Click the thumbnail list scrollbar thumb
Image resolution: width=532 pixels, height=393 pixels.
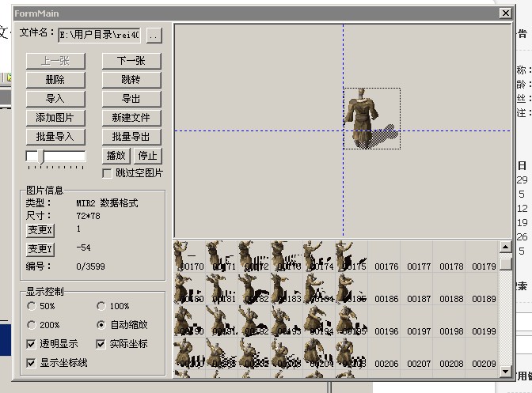tap(506, 264)
